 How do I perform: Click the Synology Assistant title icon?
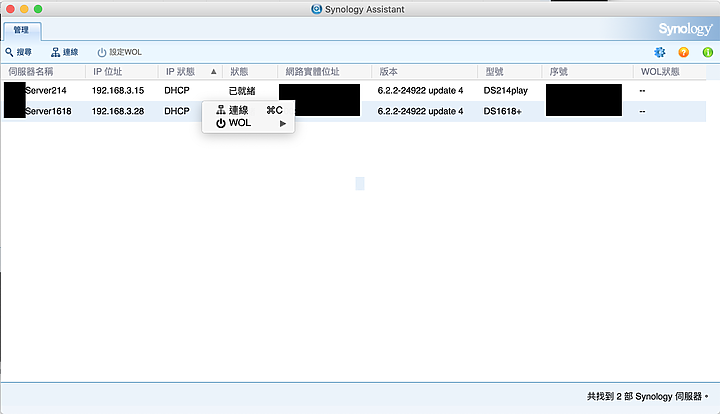click(x=316, y=9)
